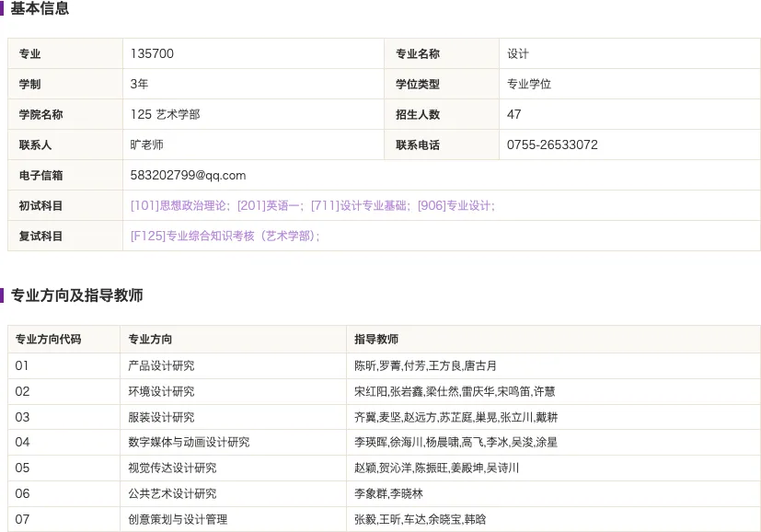The width and height of the screenshot is (761, 532).
Task: Select the 视觉传达设计研究 direction
Action: pyautogui.click(x=172, y=468)
